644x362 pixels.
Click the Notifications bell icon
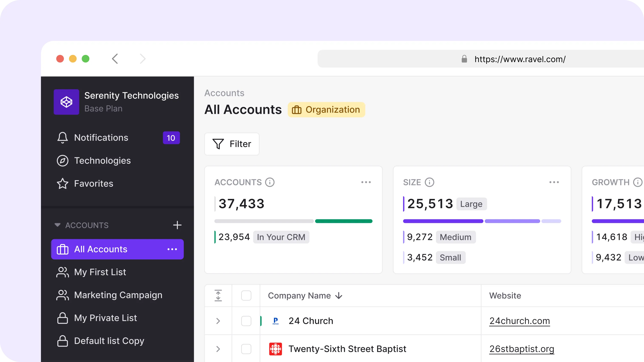coord(62,138)
